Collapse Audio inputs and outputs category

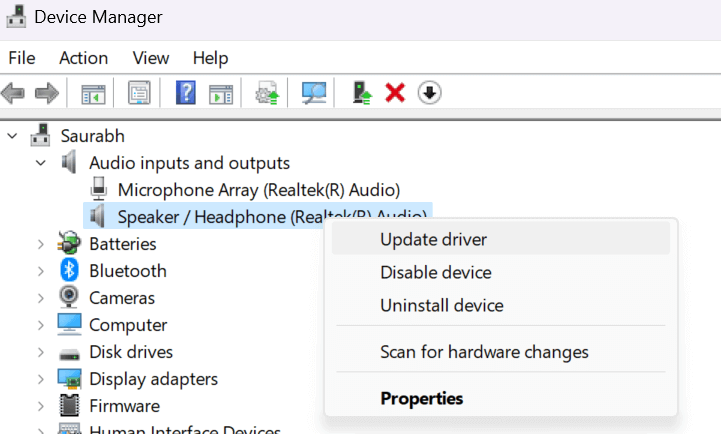(x=41, y=163)
